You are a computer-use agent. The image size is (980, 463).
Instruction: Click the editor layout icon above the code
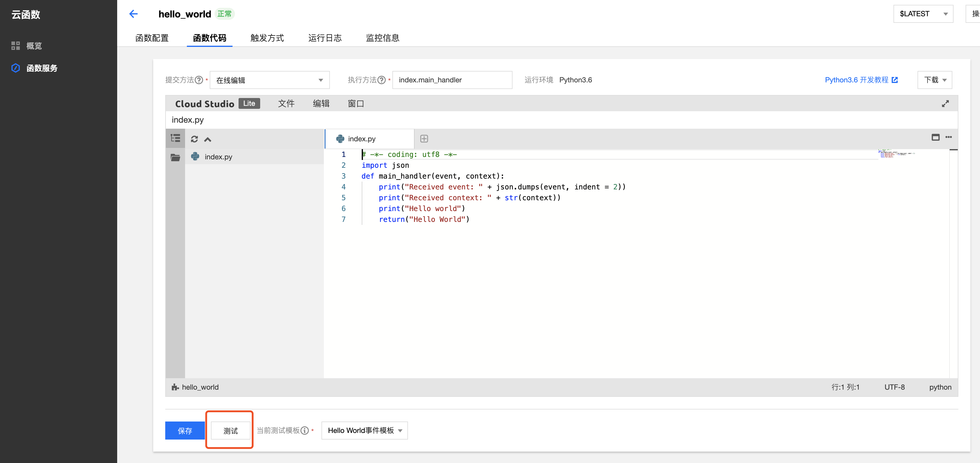(936, 137)
